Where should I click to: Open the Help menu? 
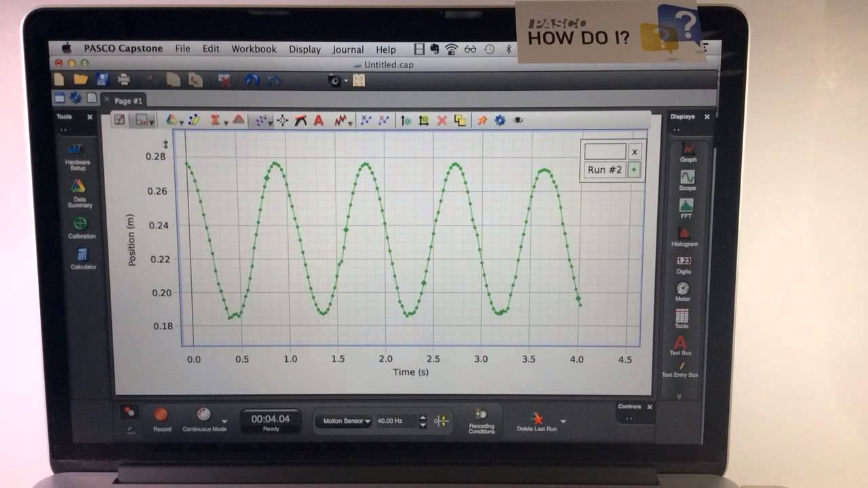click(x=386, y=49)
